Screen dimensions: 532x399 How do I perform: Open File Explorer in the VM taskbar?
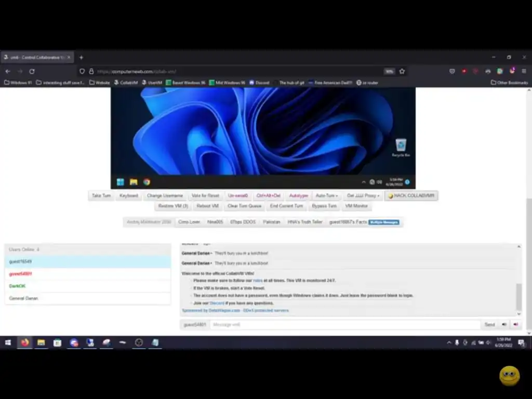coord(134,182)
